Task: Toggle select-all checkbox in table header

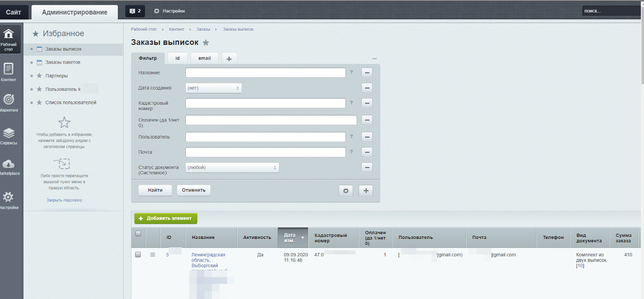Action: 138,234
